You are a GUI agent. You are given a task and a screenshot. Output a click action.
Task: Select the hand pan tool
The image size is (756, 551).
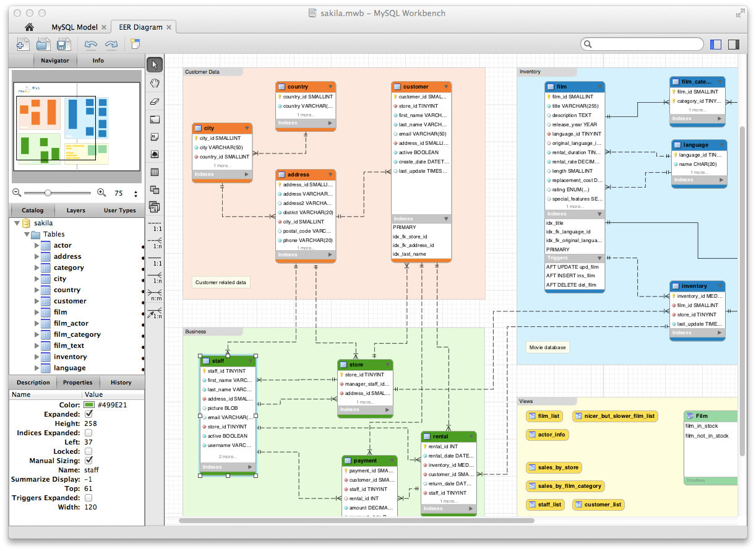point(154,82)
